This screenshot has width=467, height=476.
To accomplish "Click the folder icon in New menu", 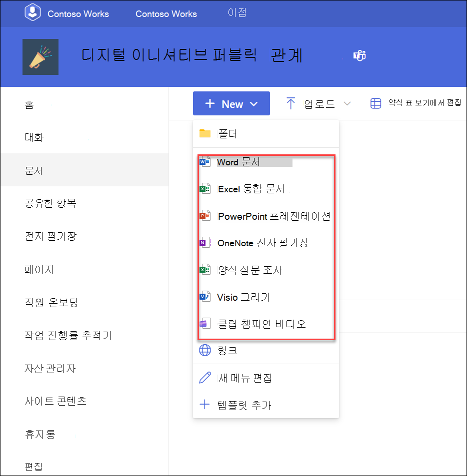I will click(x=205, y=133).
